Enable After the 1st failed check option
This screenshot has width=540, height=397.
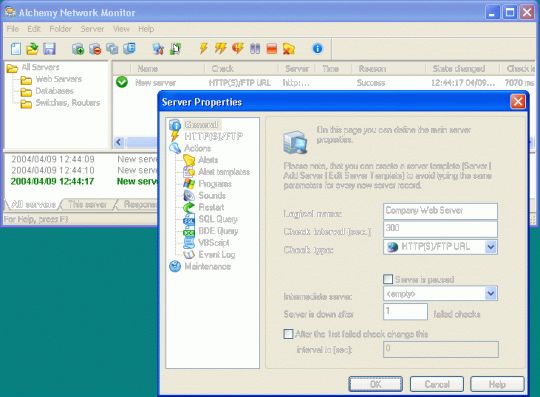288,334
